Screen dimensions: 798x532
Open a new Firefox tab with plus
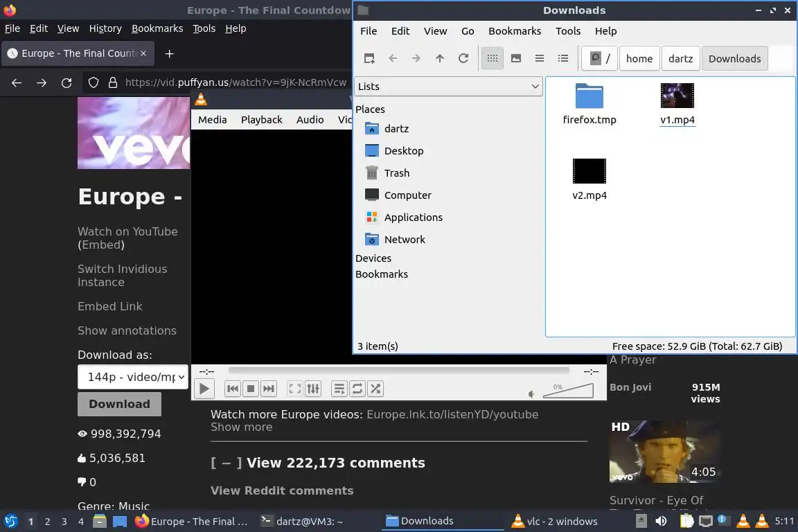170,53
